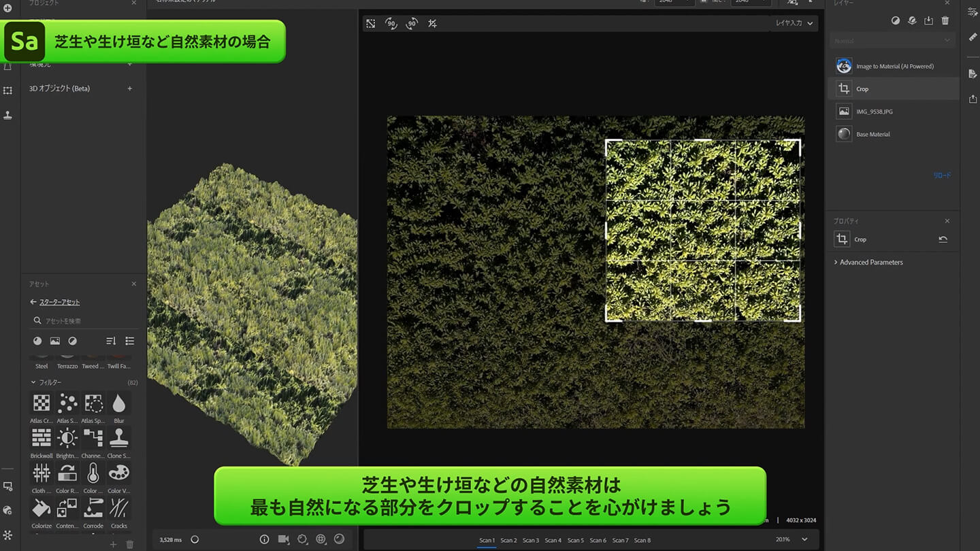Viewport: 980px width, 551px height.
Task: Open the ruler tool on right sidebar
Action: point(973,37)
